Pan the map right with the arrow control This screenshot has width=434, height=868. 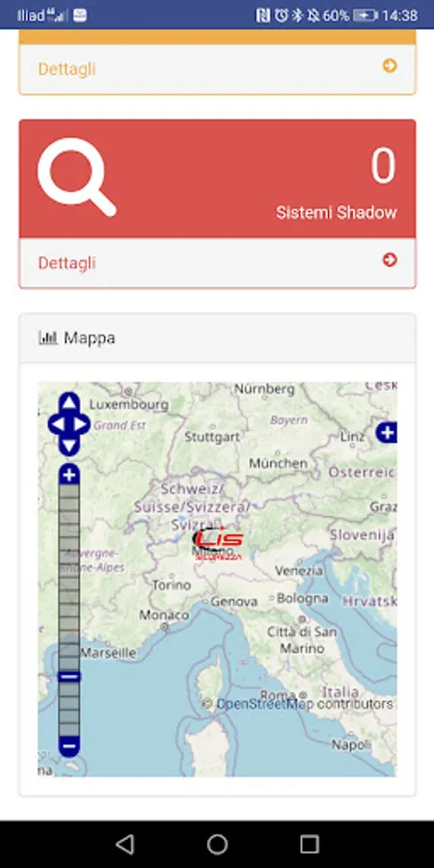click(x=80, y=424)
